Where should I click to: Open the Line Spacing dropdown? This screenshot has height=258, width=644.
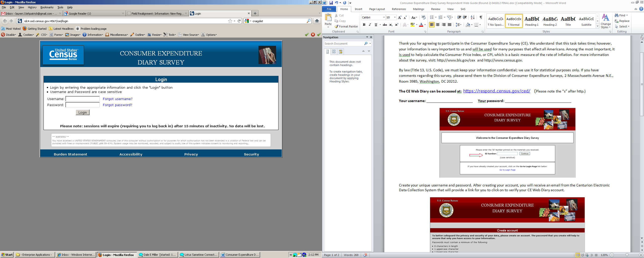[x=459, y=25]
